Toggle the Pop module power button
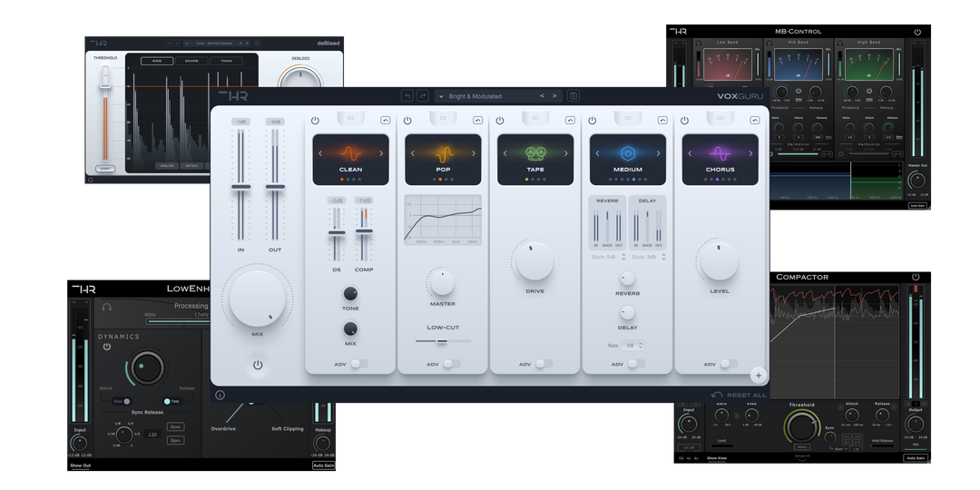 [x=407, y=120]
